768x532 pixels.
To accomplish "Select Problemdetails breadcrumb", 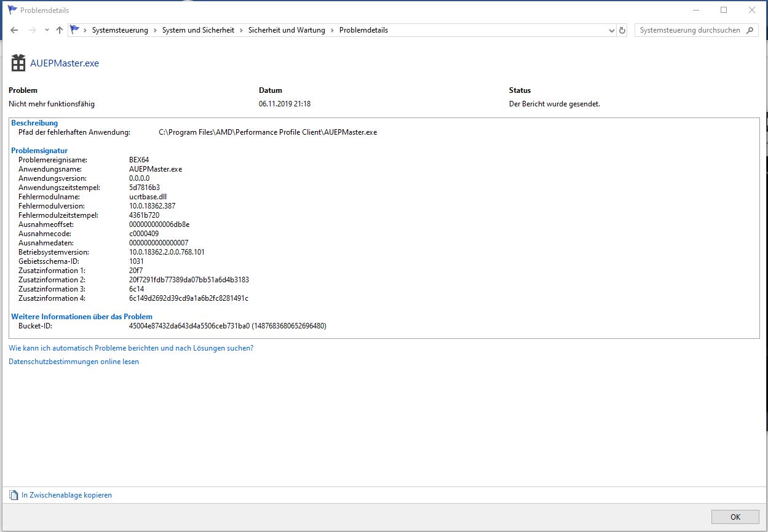I will tap(363, 30).
